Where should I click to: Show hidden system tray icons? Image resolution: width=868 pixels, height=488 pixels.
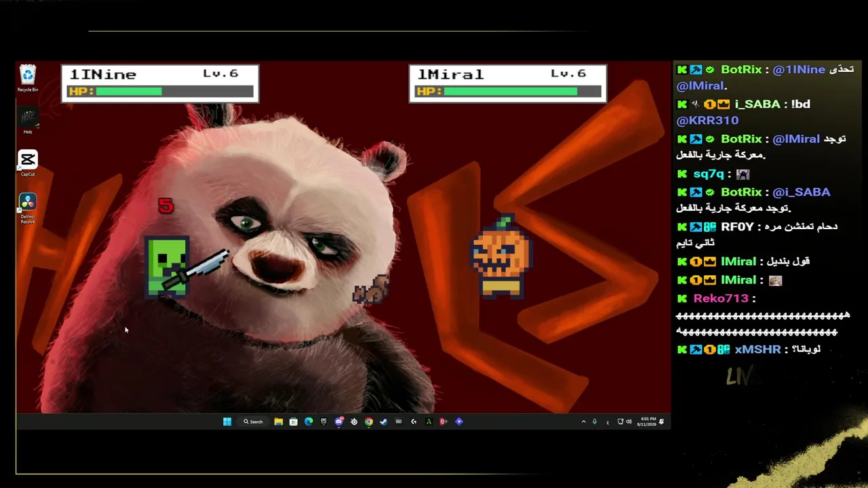pyautogui.click(x=583, y=422)
